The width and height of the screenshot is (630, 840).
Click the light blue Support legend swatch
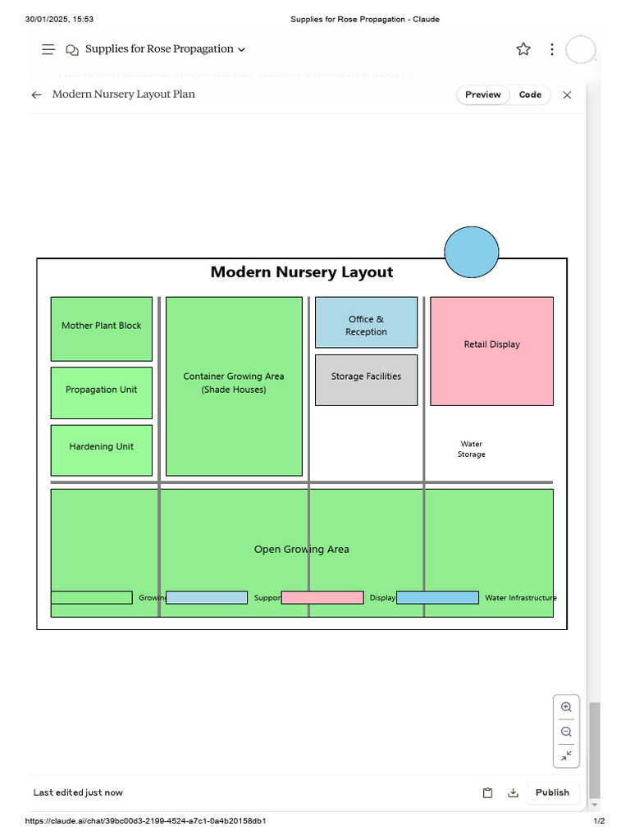[207, 598]
